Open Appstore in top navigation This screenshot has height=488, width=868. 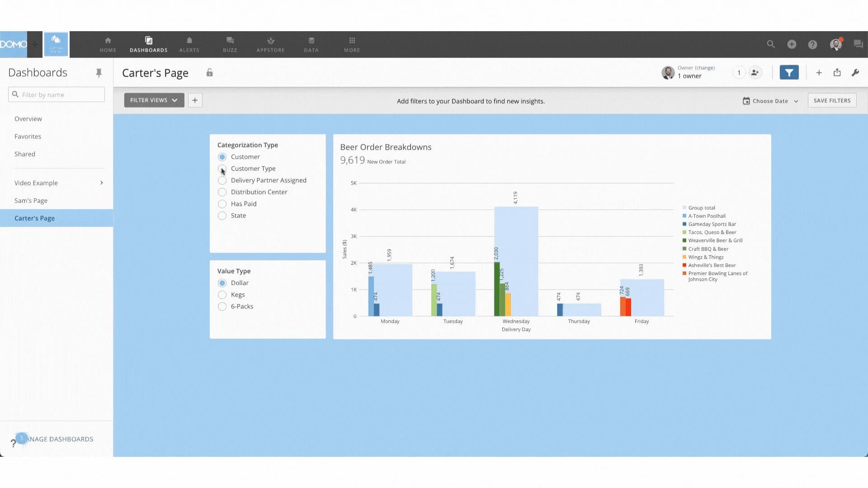tap(271, 44)
